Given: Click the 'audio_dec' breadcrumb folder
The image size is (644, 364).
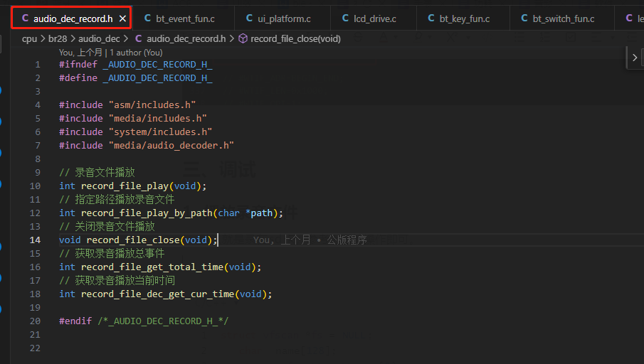Looking at the screenshot, I should [x=99, y=38].
